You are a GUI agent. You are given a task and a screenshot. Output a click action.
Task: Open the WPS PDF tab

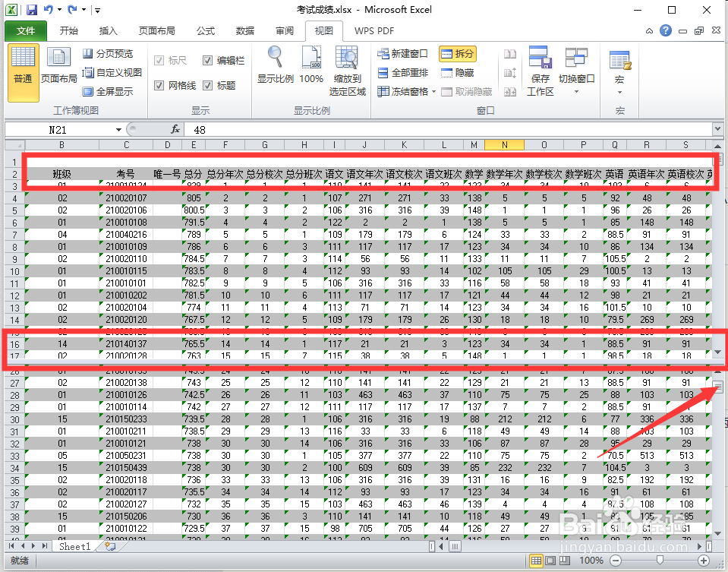point(373,31)
